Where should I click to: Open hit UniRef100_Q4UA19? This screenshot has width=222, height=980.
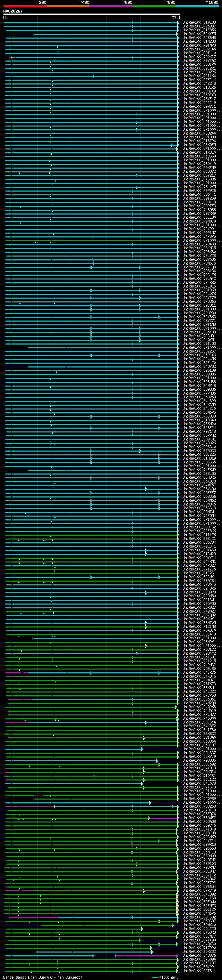[199, 711]
